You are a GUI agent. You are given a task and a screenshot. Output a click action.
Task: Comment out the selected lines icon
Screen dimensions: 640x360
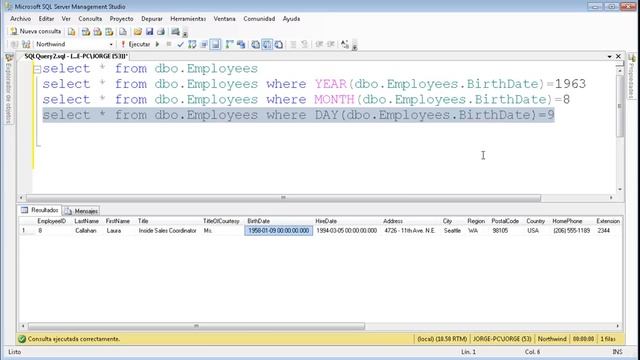tap(293, 44)
